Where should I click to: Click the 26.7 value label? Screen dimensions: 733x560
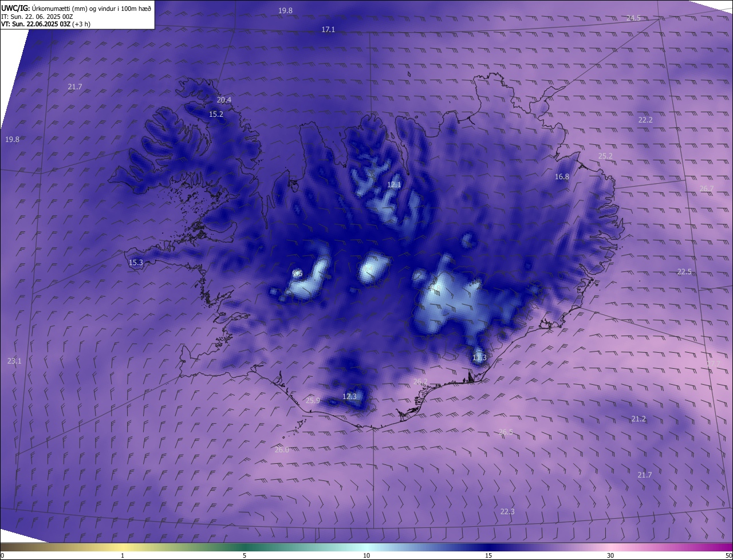[x=707, y=189]
